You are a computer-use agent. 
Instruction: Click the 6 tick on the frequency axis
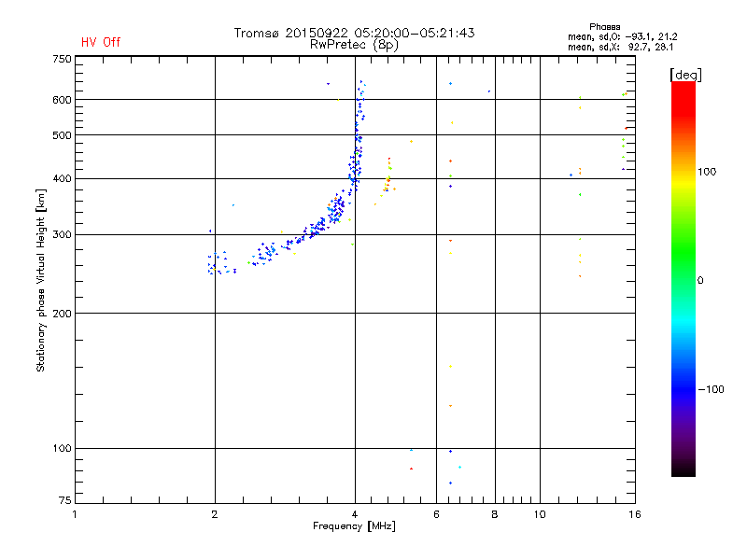(x=436, y=514)
